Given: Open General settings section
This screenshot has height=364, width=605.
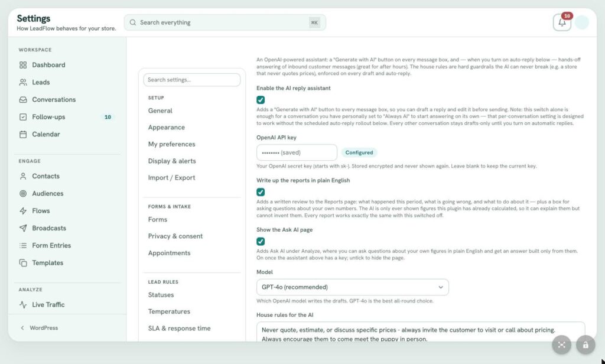Looking at the screenshot, I should pyautogui.click(x=160, y=110).
